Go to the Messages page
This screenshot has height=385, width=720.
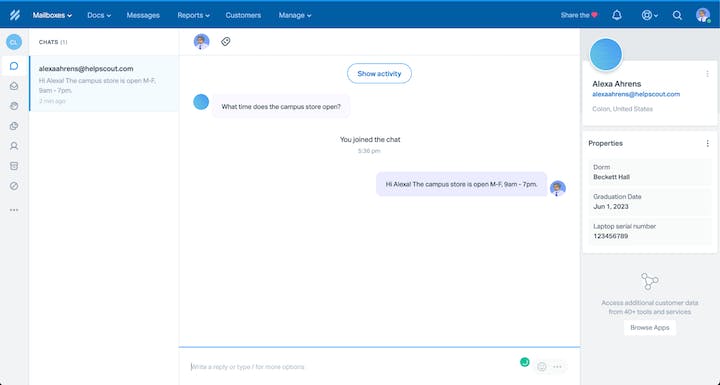pyautogui.click(x=143, y=15)
